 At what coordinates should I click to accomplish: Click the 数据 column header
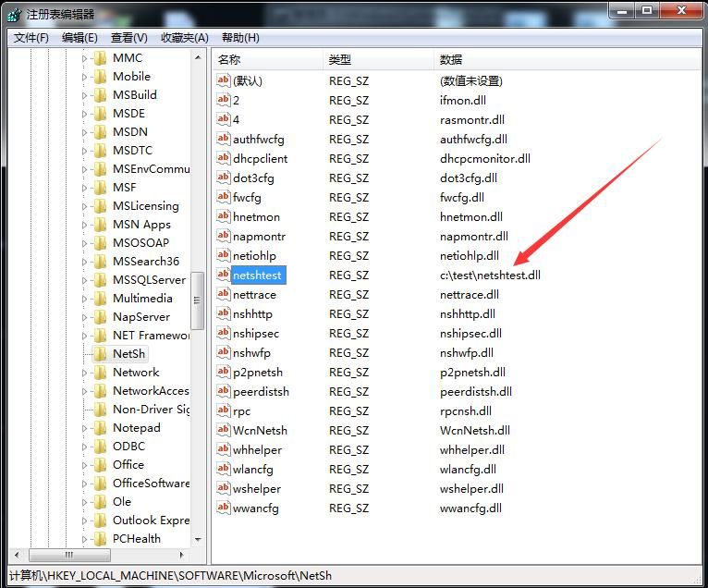point(568,59)
